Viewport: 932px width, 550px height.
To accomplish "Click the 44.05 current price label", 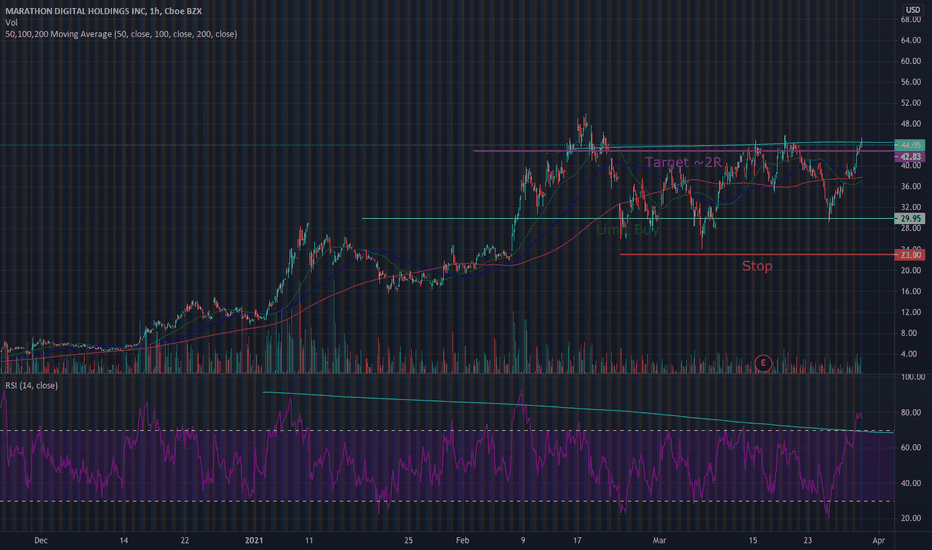I will pos(910,145).
